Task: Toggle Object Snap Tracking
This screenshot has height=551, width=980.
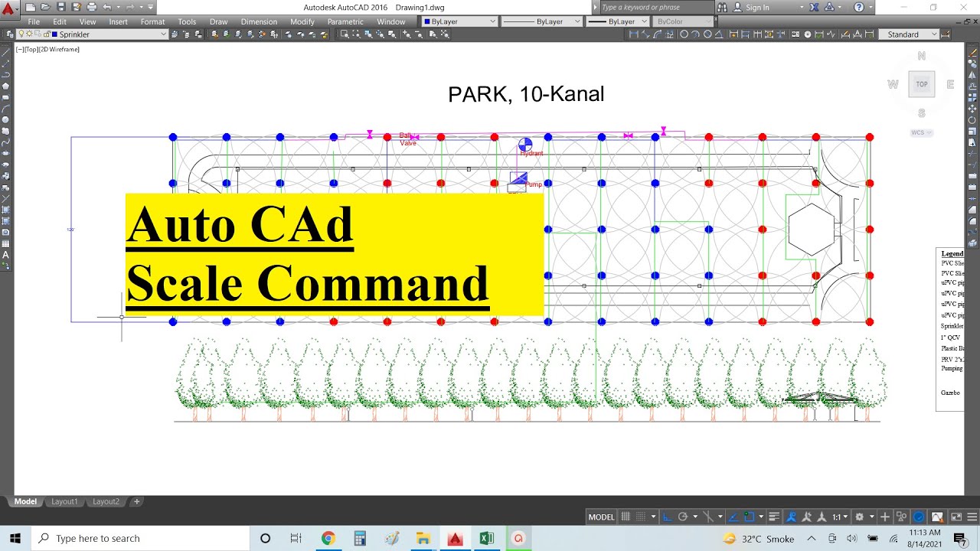Action: (x=734, y=517)
